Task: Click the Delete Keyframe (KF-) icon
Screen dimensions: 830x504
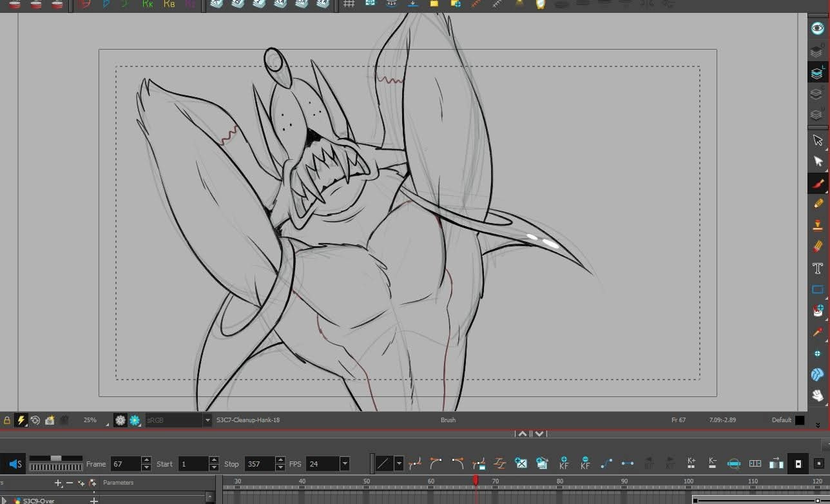Action: [585, 463]
